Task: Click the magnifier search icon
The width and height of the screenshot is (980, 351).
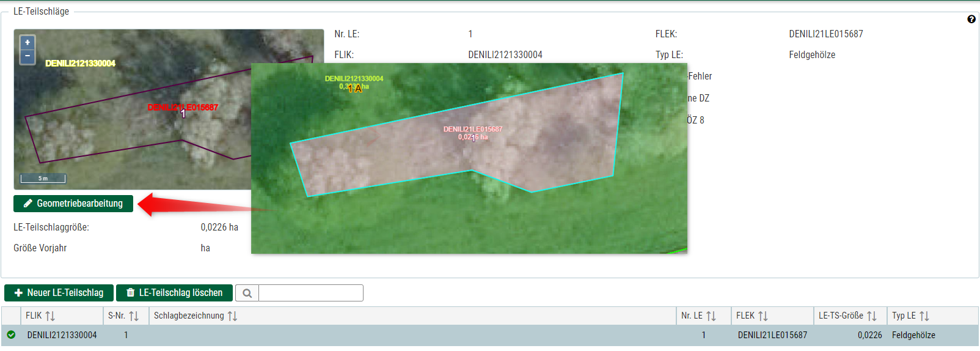Action: click(x=247, y=293)
